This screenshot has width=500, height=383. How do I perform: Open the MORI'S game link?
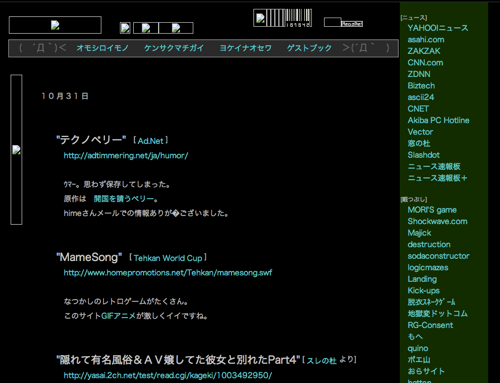click(x=432, y=210)
